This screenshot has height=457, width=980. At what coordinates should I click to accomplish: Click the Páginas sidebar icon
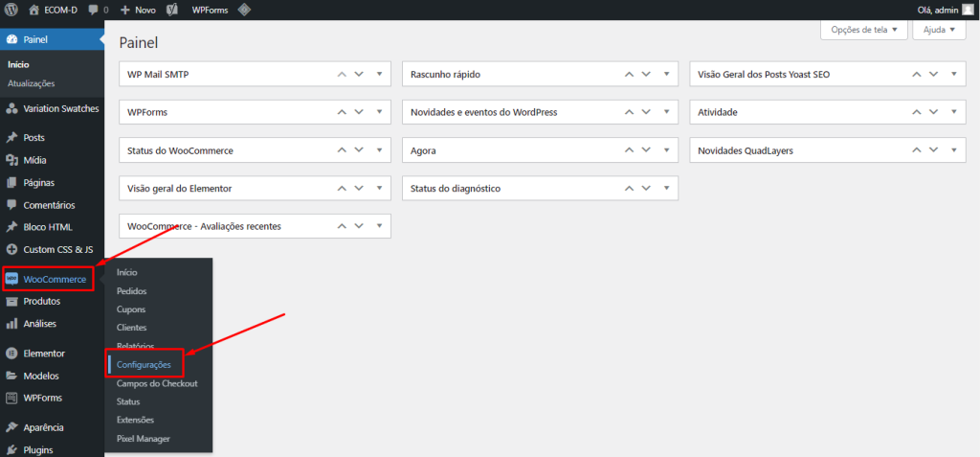[11, 183]
